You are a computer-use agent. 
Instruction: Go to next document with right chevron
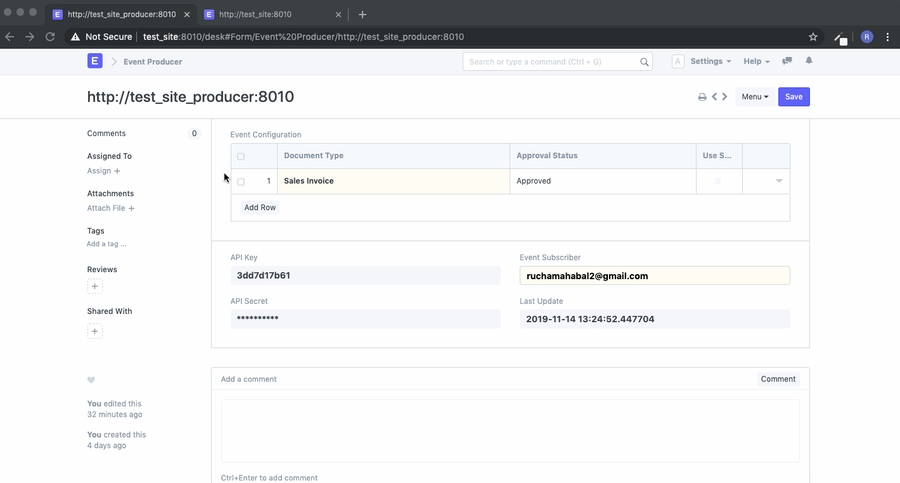click(x=725, y=97)
